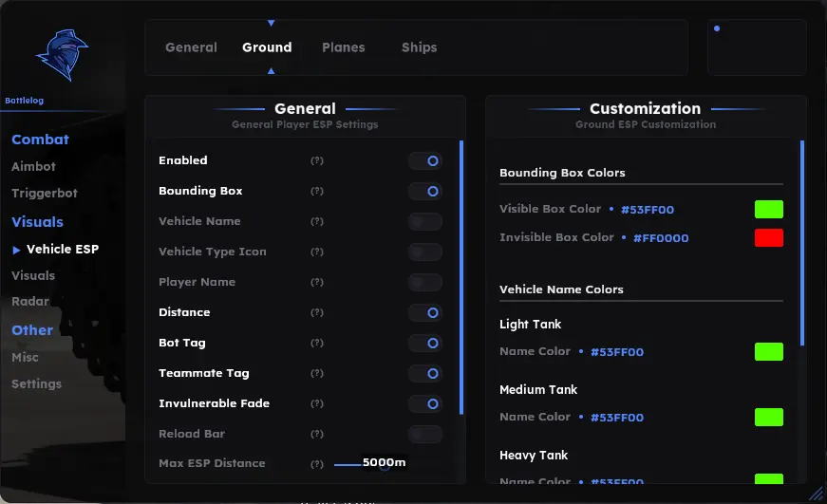Viewport: 827px width, 504px height.
Task: Click the help icon next to Enabled
Action: click(316, 160)
